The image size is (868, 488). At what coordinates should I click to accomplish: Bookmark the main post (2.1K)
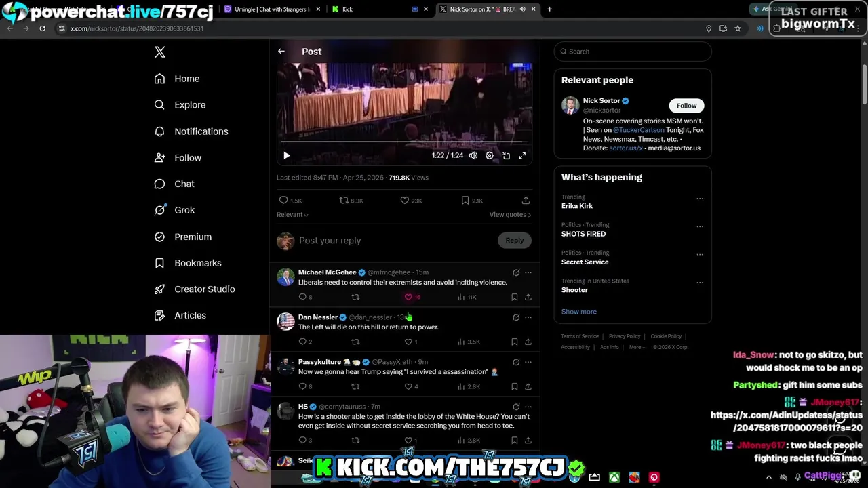465,201
